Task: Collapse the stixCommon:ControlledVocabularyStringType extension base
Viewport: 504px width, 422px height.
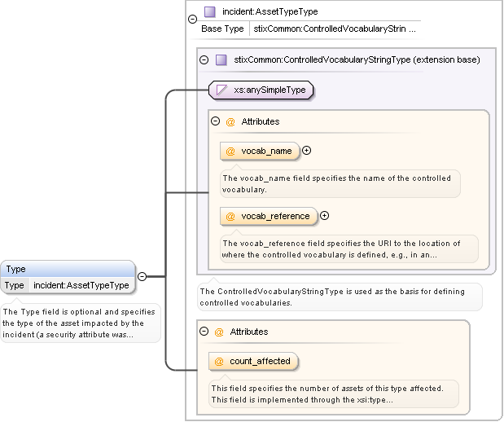Action: point(204,59)
